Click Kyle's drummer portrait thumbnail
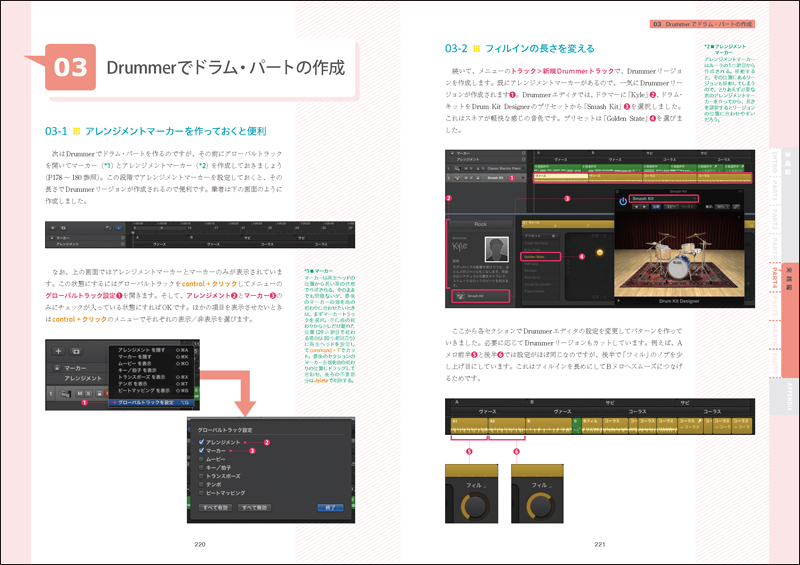800x565 pixels. coord(496,249)
